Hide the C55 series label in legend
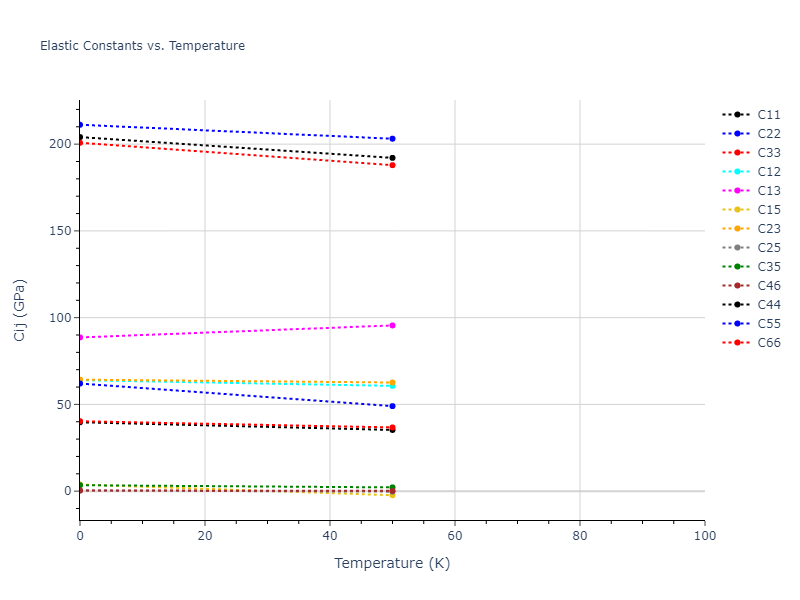Viewport: 800px width, 600px height. point(768,324)
